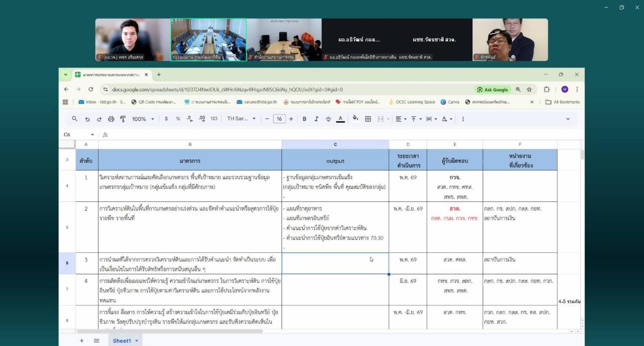Open the vertical align dropdown
Screen dimensions: 644x346
pos(416,119)
